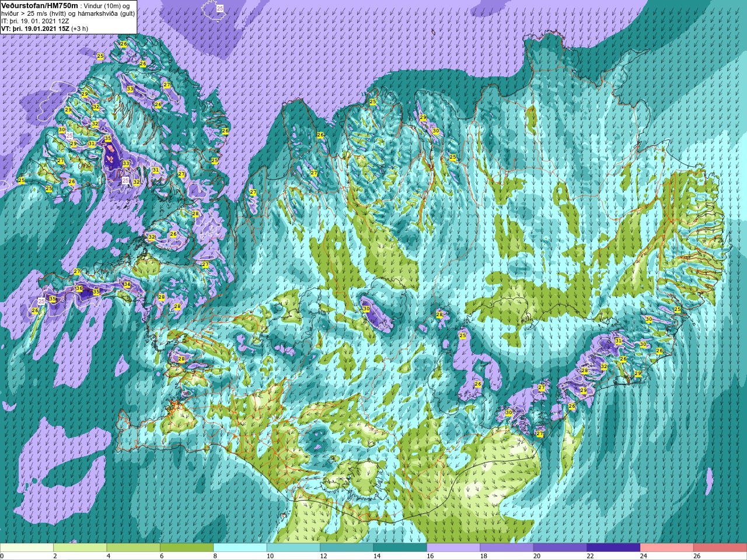Click the initial time 'IT: þri. 19. 01. 2021 12Z'
This screenshot has height=560, width=747.
(x=36, y=21)
